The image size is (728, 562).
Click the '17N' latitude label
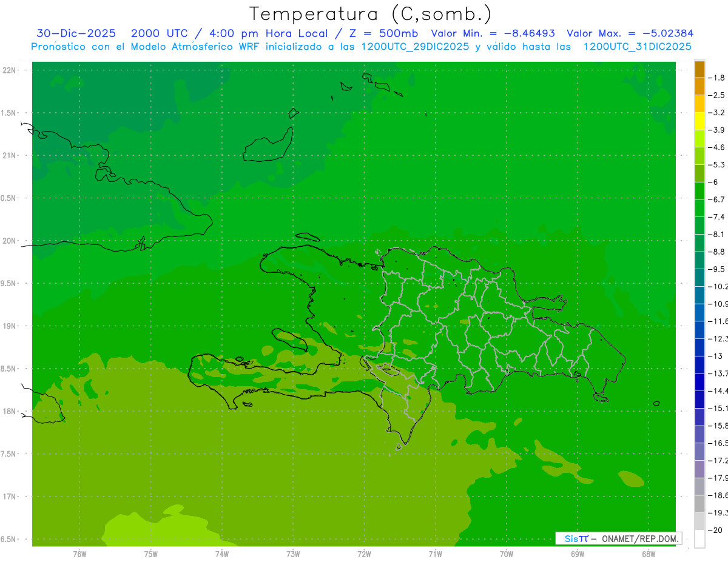(9, 497)
